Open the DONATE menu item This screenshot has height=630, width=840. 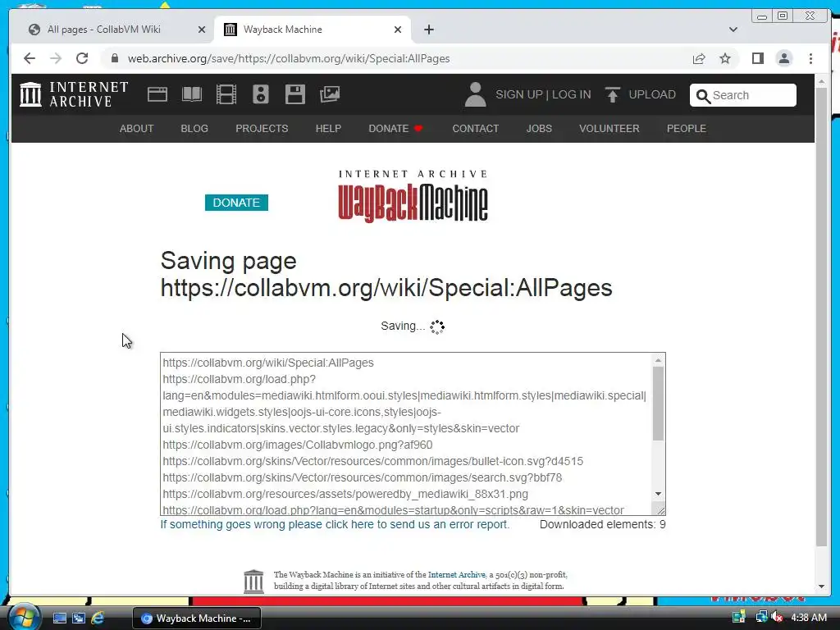pos(396,129)
